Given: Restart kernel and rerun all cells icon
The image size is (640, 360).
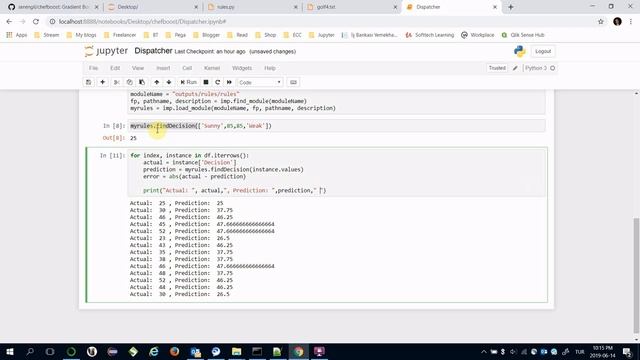Looking at the screenshot, I should click(229, 82).
